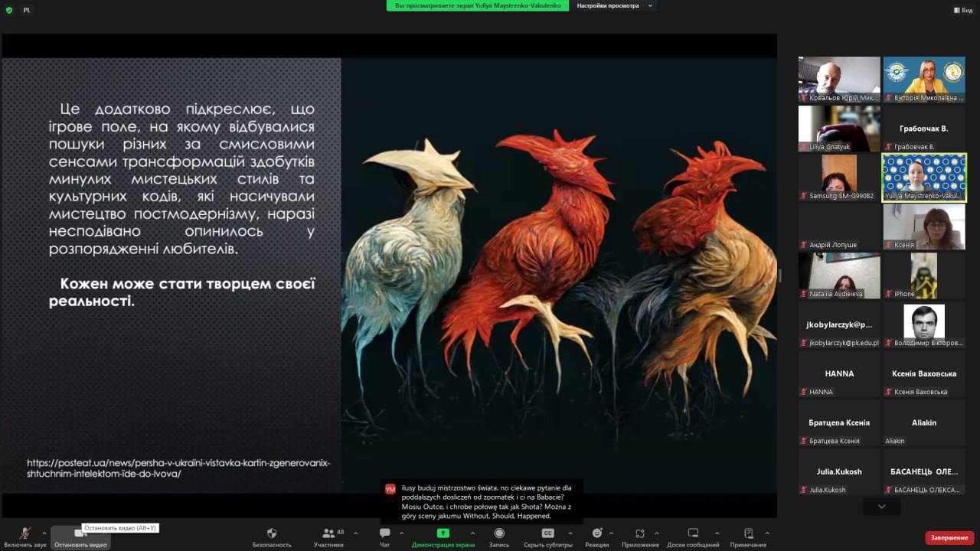Open the Примечания notes icon
Image resolution: width=980 pixels, height=551 pixels.
click(748, 533)
